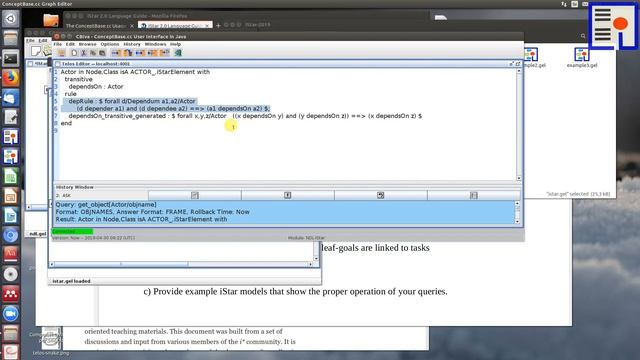Open the Edit menu in CBIva
The height and width of the screenshot is (360, 640).
click(70, 44)
